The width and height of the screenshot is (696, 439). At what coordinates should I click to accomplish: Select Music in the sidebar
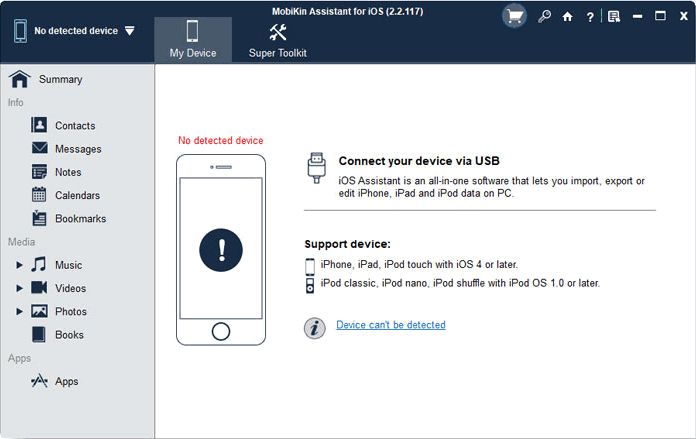68,265
